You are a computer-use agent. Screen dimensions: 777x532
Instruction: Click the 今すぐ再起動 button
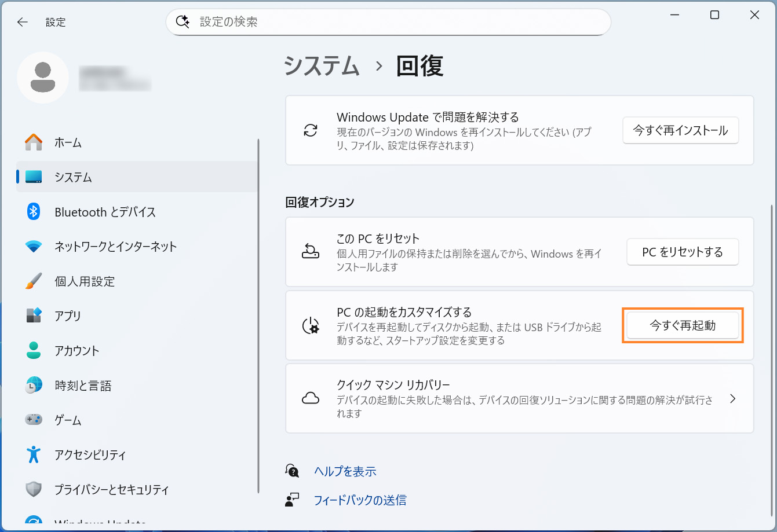[x=683, y=325]
